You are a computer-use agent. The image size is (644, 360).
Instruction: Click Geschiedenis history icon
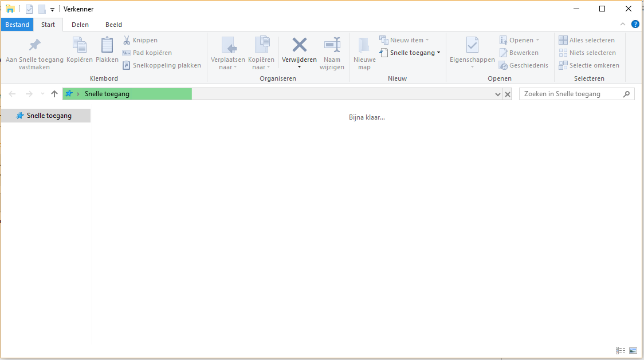tap(504, 65)
